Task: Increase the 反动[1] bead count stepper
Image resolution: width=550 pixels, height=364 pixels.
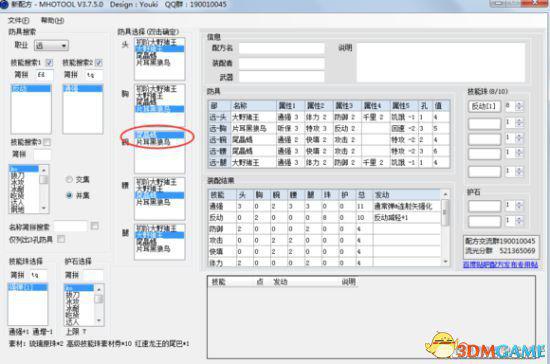Action: pos(519,104)
